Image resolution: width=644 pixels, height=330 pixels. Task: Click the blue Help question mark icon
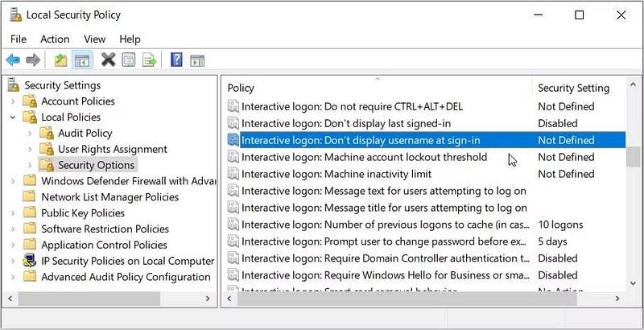(176, 60)
